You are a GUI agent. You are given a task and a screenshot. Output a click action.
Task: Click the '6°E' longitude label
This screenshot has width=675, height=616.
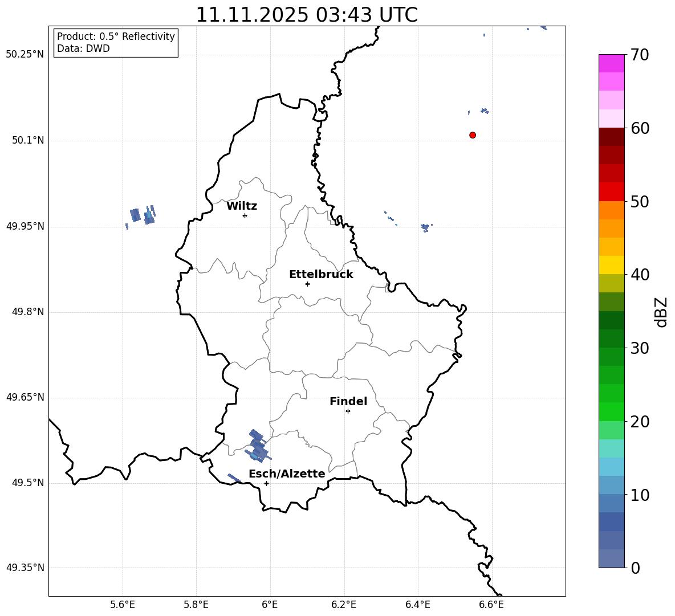270,605
